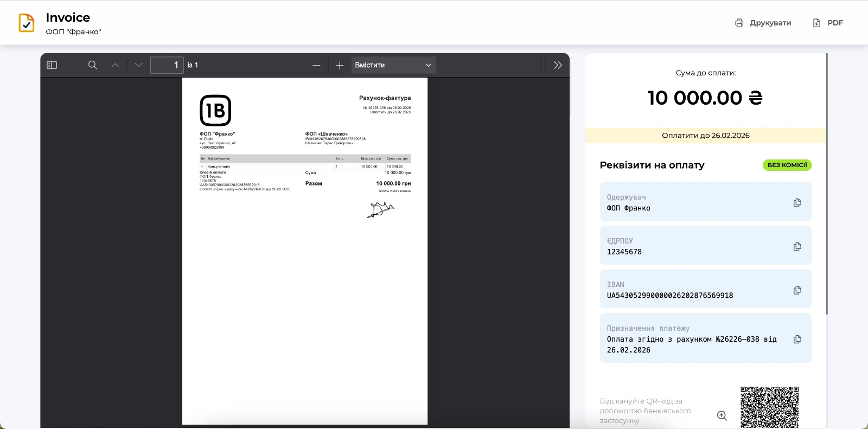
Task: Download the invoice via PDF button
Action: click(x=828, y=23)
